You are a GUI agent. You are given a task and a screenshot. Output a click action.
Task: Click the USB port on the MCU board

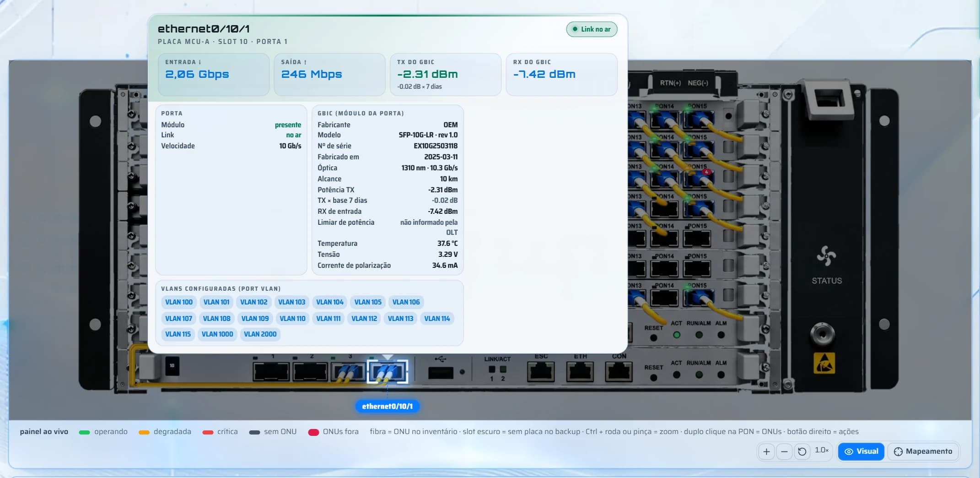441,373
